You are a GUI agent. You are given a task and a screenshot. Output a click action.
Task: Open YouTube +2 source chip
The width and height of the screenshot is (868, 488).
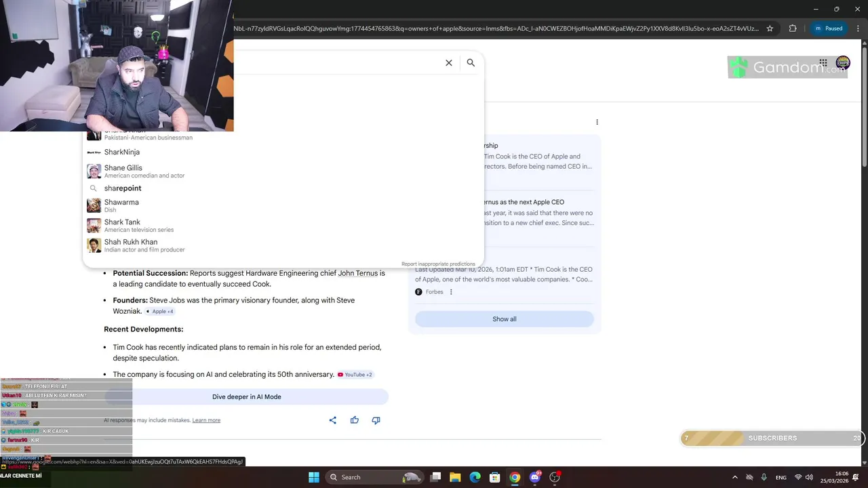355,375
